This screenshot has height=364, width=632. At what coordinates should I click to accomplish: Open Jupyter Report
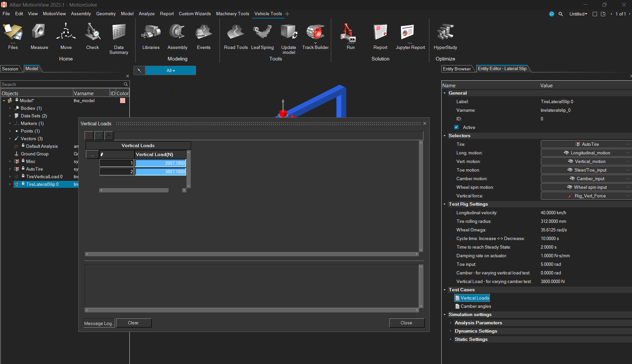click(410, 36)
